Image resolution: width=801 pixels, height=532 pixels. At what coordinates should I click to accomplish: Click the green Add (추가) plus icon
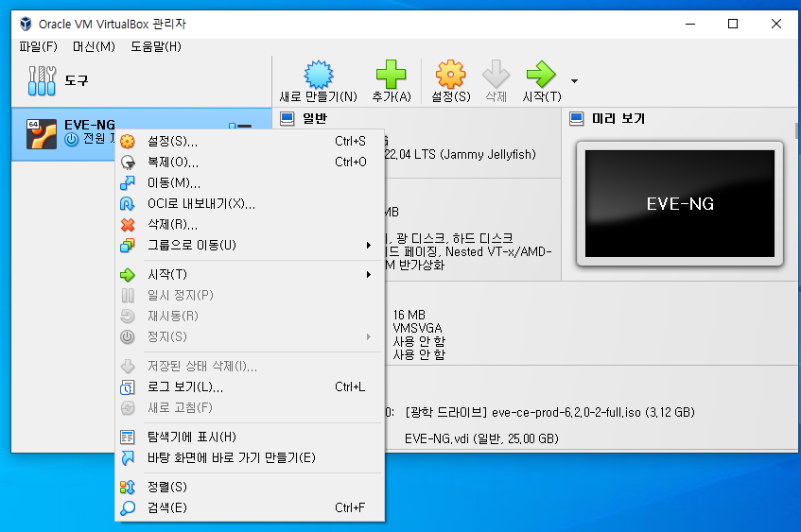(x=391, y=75)
